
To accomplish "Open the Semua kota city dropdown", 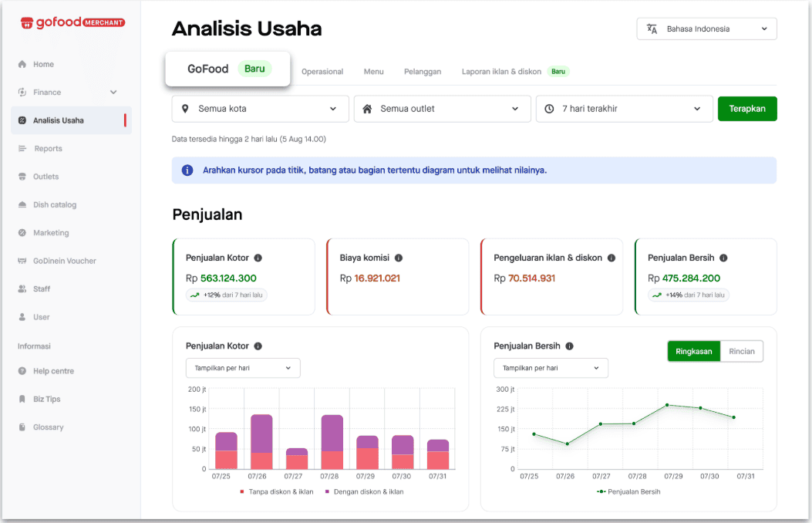I will pyautogui.click(x=260, y=109).
